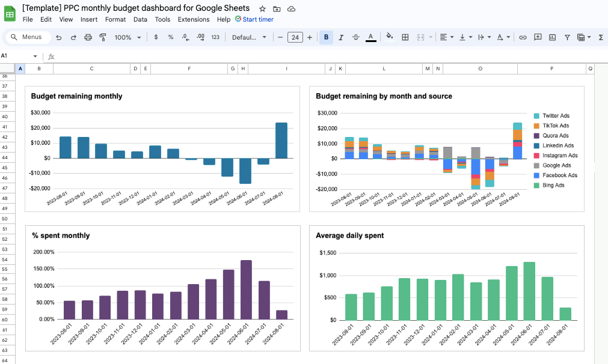Screen dimensions: 608x364
Task: Select the paint format roller icon
Action: point(103,37)
